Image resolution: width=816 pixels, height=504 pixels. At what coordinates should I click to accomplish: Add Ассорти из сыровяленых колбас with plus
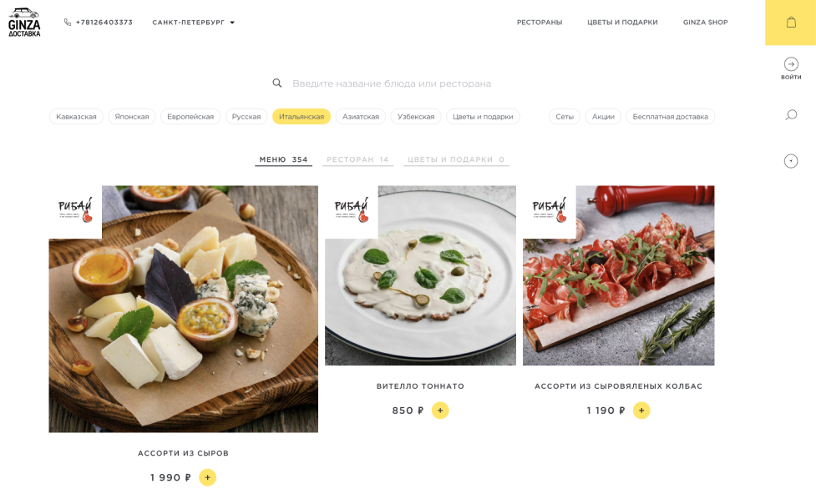point(641,411)
